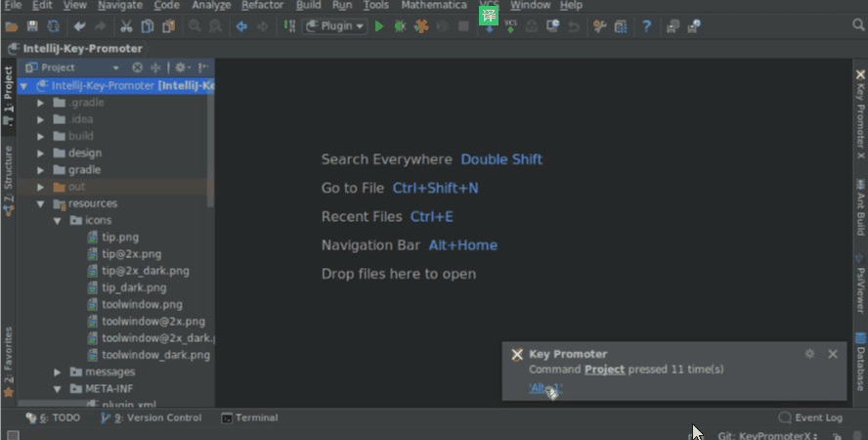The width and height of the screenshot is (868, 440).
Task: Click the Save All floppy icon
Action: (x=32, y=26)
